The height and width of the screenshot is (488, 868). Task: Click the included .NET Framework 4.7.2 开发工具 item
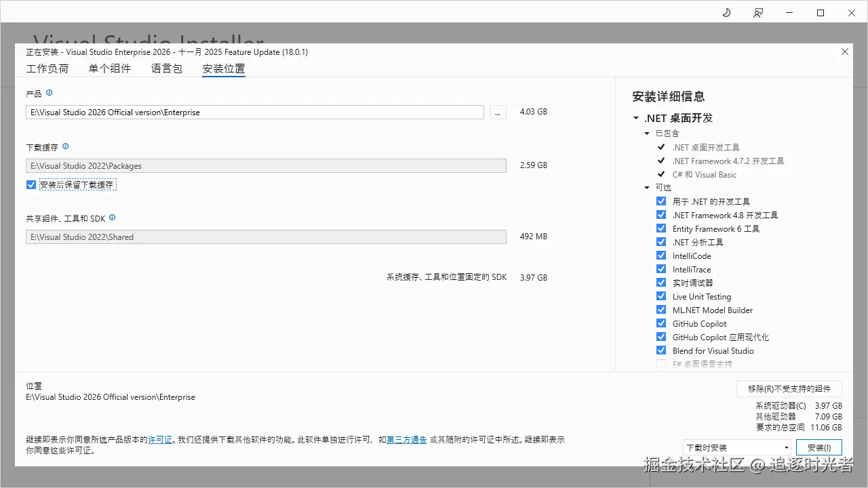[728, 161]
